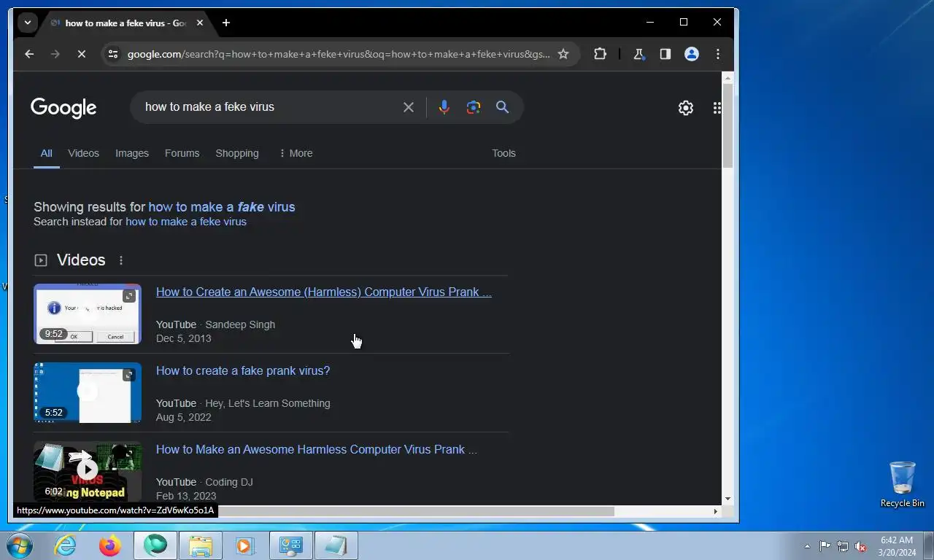Screen dimensions: 934x560
Task: Expand the More search filters
Action: pyautogui.click(x=296, y=153)
